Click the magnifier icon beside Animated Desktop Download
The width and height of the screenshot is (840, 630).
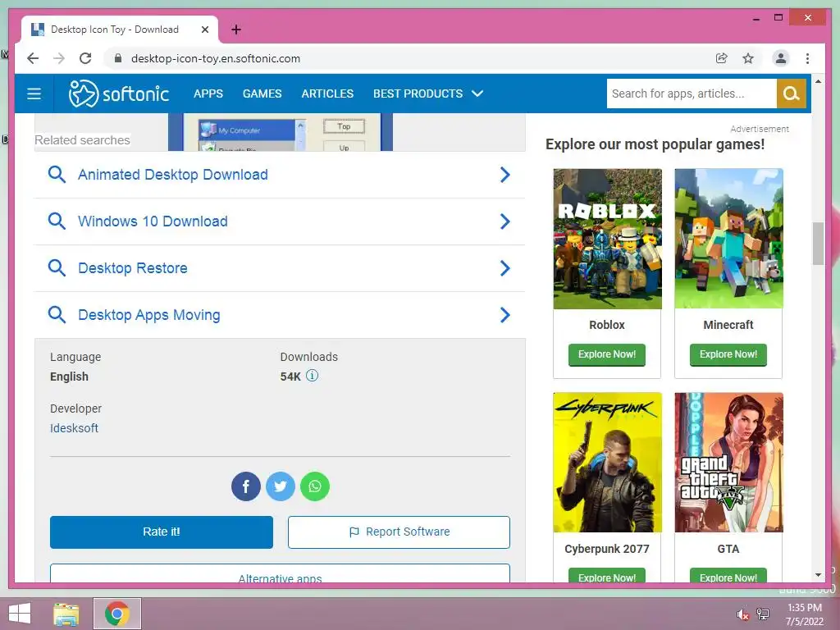coord(57,175)
